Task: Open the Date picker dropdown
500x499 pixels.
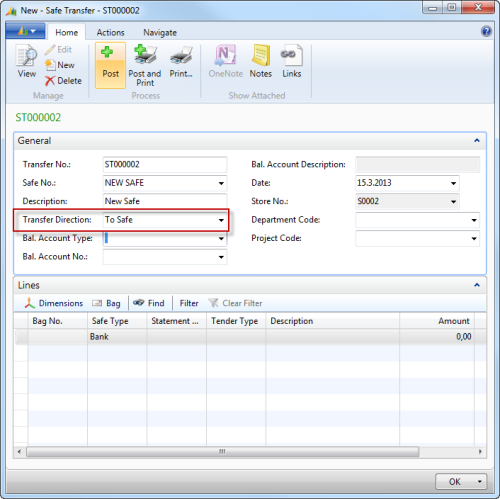Action: point(453,183)
